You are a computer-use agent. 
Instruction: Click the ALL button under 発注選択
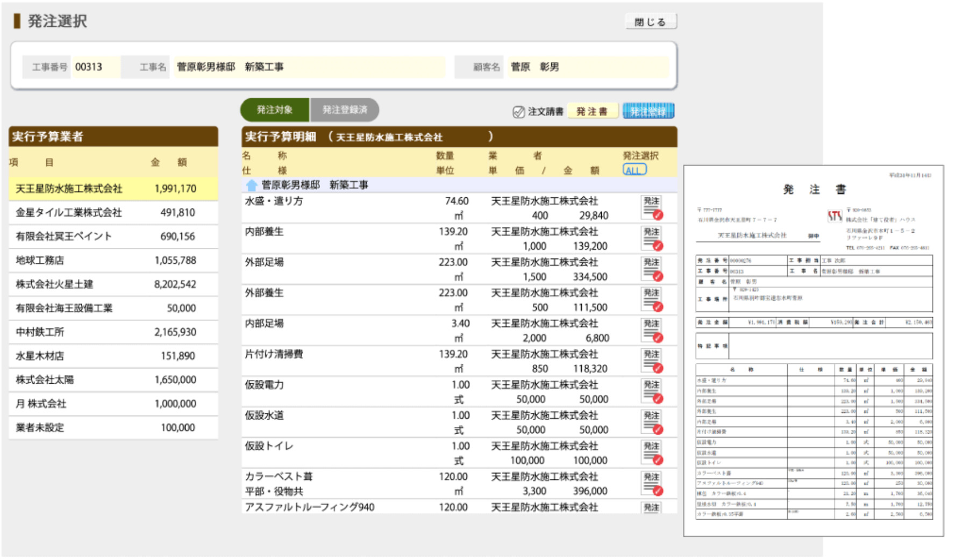point(635,170)
